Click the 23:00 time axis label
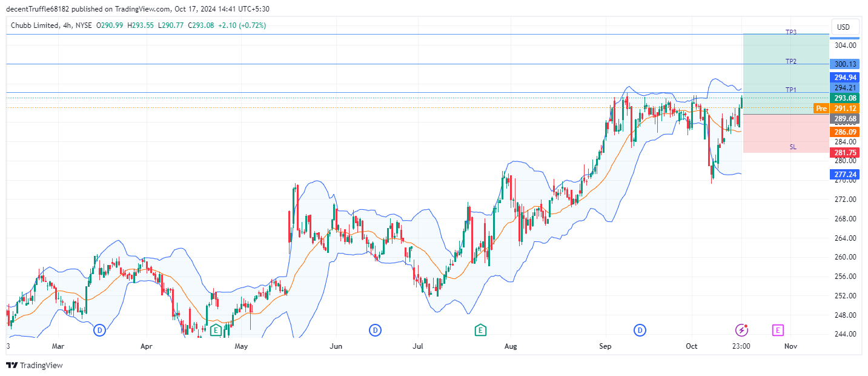The height and width of the screenshot is (376, 868). coord(741,346)
